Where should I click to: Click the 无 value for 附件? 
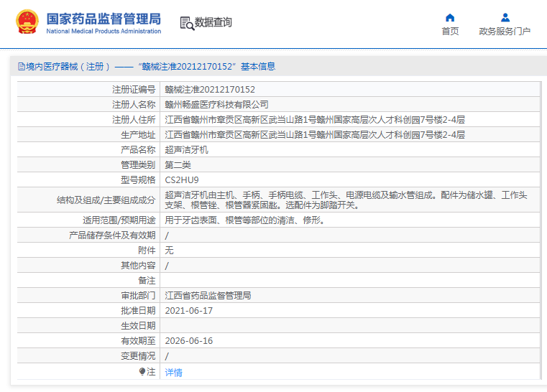tap(169, 250)
